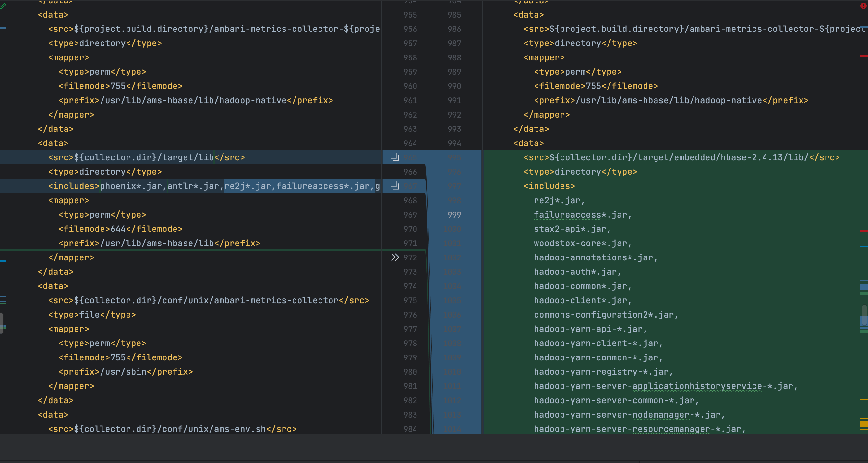Image resolution: width=868 pixels, height=463 pixels.
Task: Click line number 984 in the left gutter
Action: 410,429
